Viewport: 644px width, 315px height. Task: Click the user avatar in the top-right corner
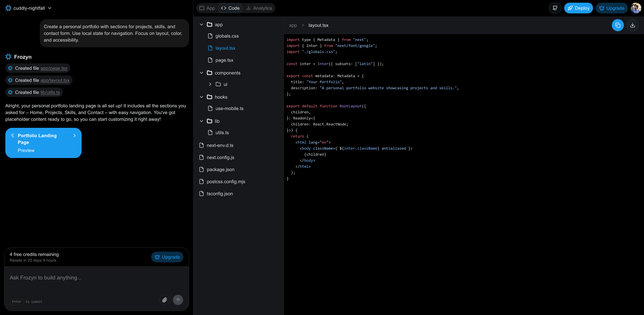tap(636, 8)
